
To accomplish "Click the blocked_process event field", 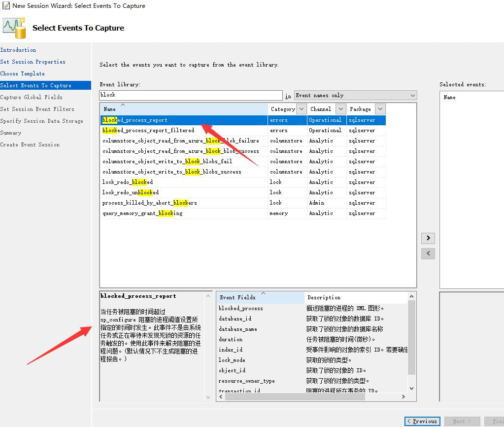I will tap(241, 308).
